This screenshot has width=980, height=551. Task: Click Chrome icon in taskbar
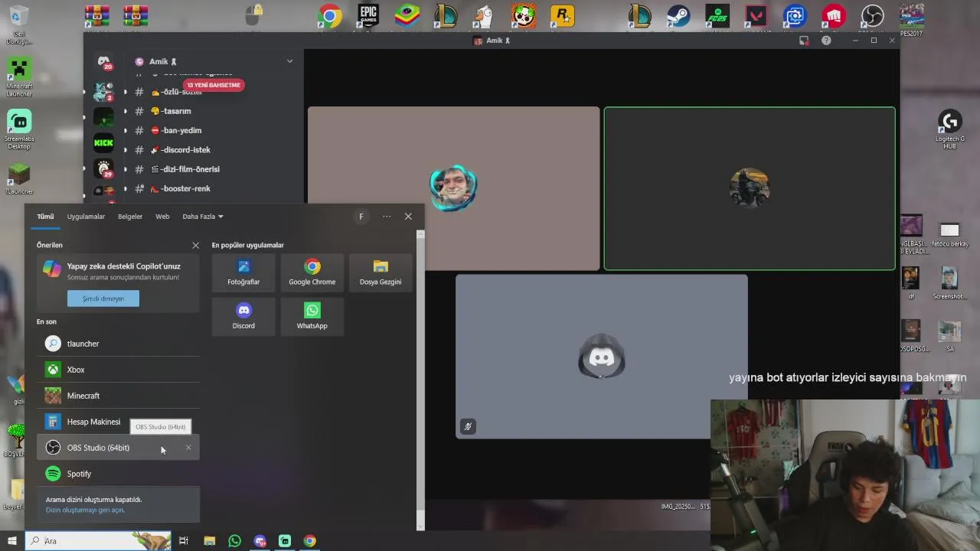[x=309, y=541]
